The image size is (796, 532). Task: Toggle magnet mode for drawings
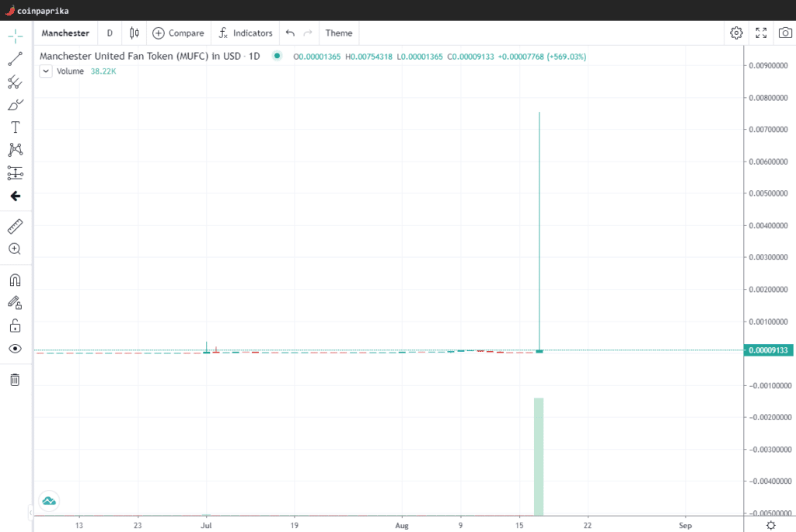[x=16, y=280]
